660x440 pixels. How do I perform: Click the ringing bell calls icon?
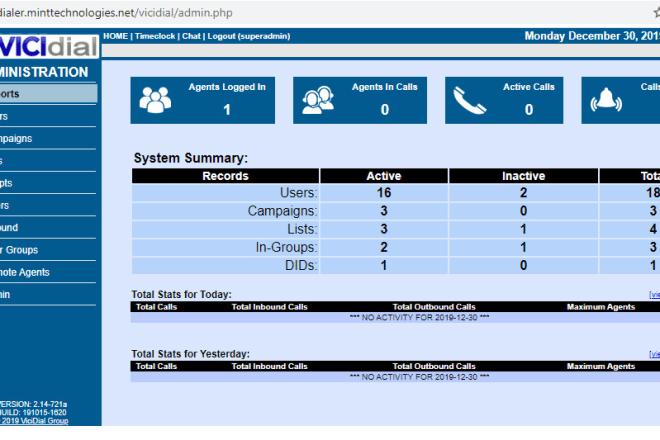[x=606, y=100]
